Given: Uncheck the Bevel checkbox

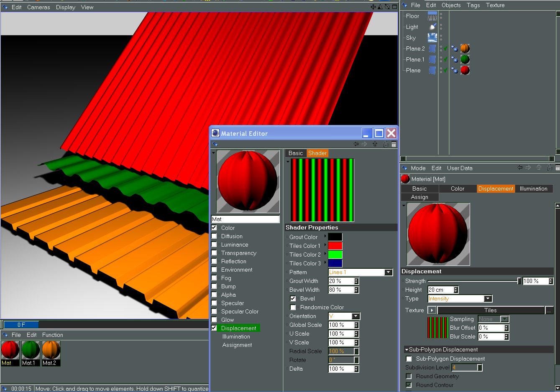Looking at the screenshot, I should [x=293, y=298].
